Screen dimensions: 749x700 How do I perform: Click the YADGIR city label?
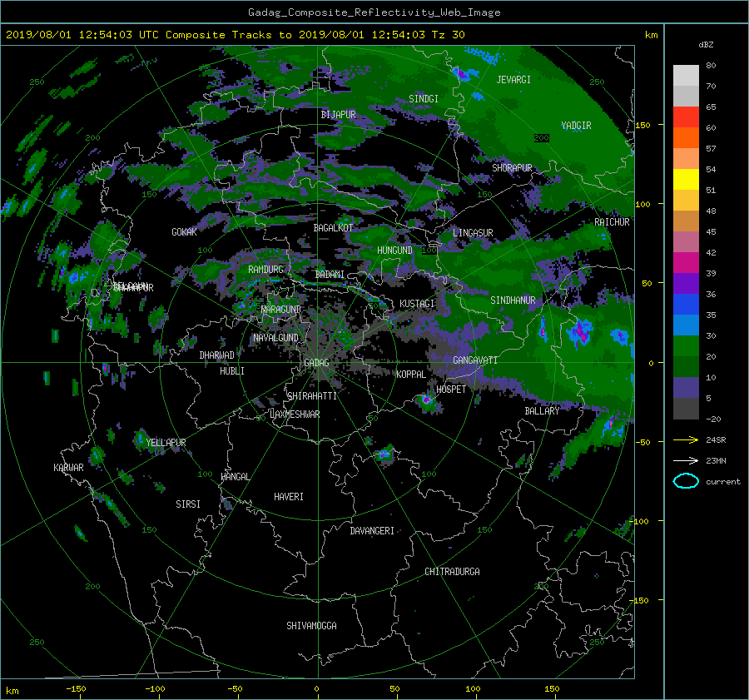coord(576,126)
